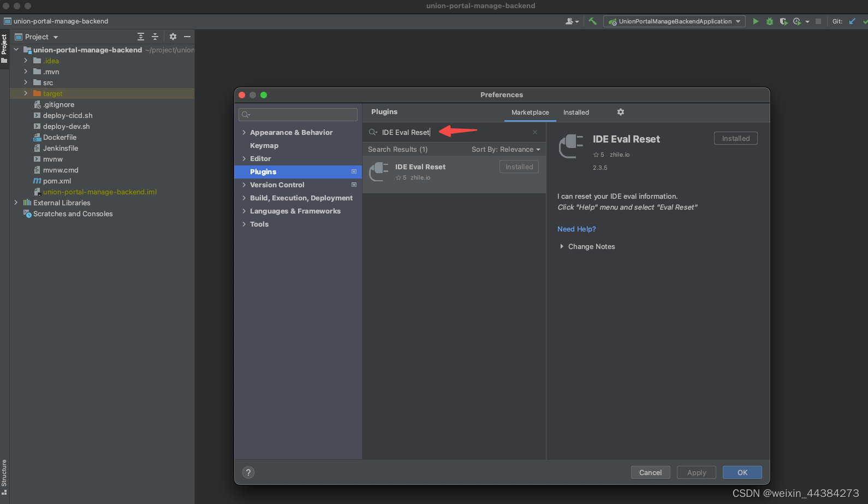Run the application with green play icon
The image size is (868, 504).
(x=756, y=21)
